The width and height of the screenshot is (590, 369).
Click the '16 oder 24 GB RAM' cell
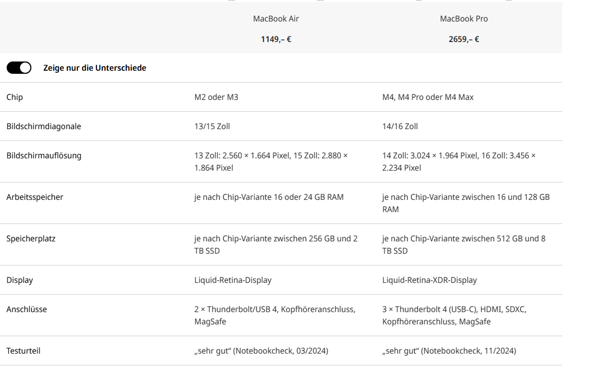(x=269, y=197)
